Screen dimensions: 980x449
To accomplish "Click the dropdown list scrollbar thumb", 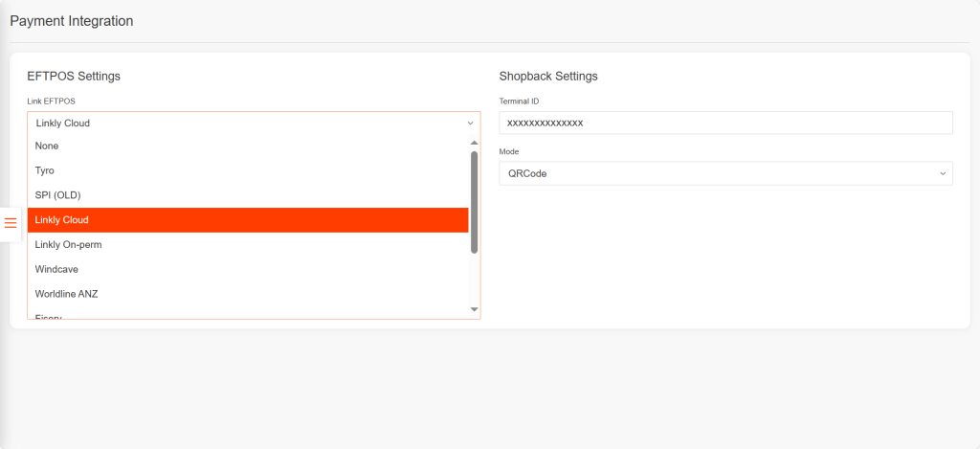I will pyautogui.click(x=475, y=202).
